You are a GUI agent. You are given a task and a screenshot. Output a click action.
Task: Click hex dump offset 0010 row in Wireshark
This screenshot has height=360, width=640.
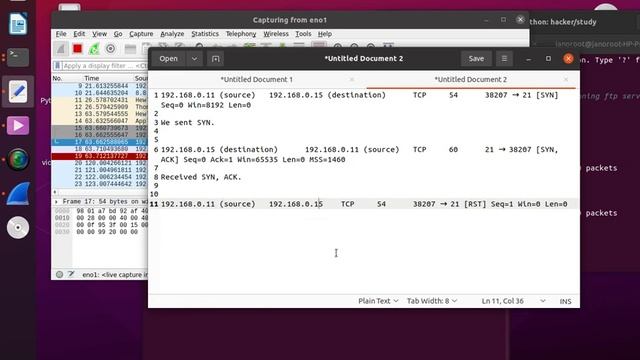[x=100, y=218]
